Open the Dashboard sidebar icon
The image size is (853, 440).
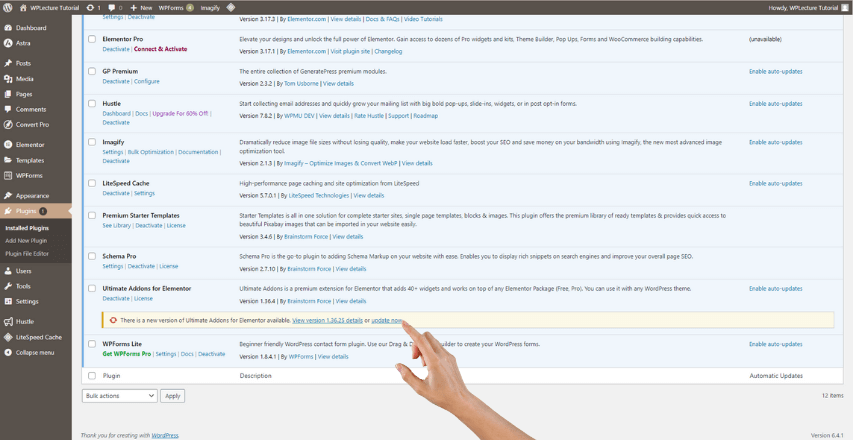(x=8, y=28)
